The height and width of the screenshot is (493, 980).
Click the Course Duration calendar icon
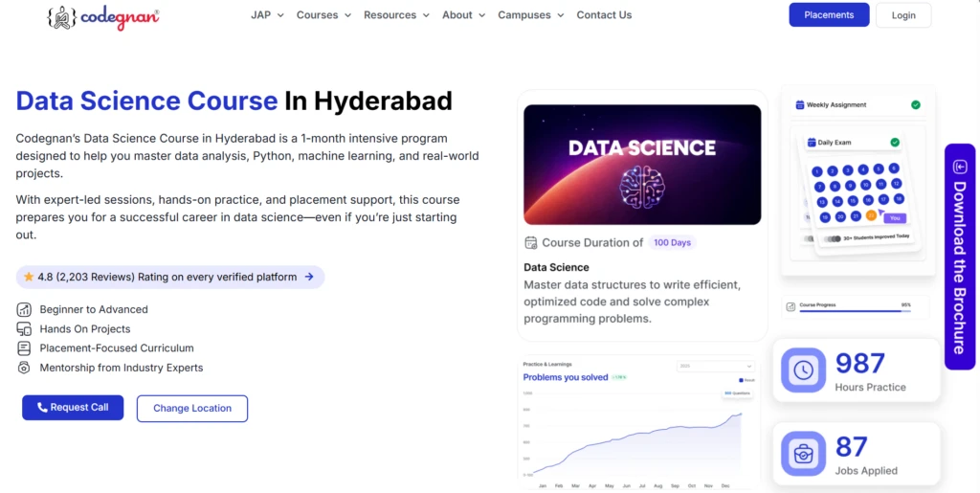tap(530, 242)
